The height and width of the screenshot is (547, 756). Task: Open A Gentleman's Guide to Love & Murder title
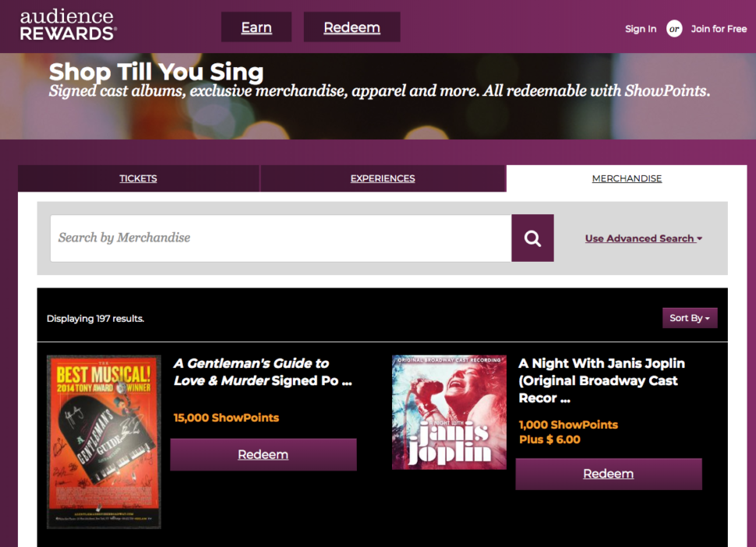[263, 372]
